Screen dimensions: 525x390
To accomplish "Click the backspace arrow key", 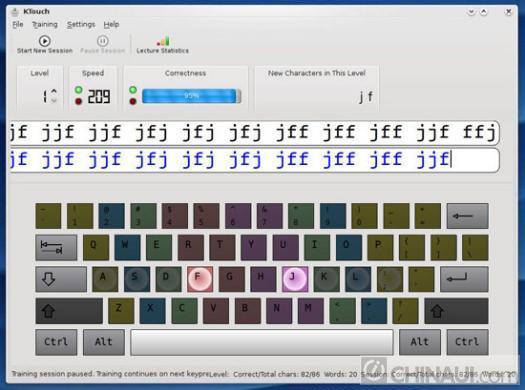I will (467, 216).
